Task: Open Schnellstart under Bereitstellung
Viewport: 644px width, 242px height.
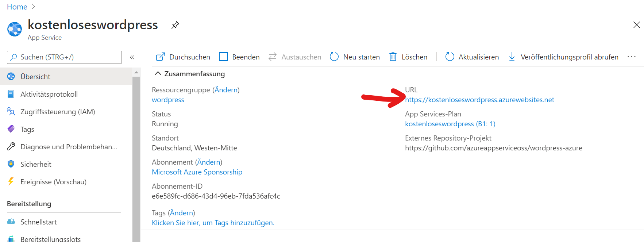Action: pyautogui.click(x=38, y=222)
